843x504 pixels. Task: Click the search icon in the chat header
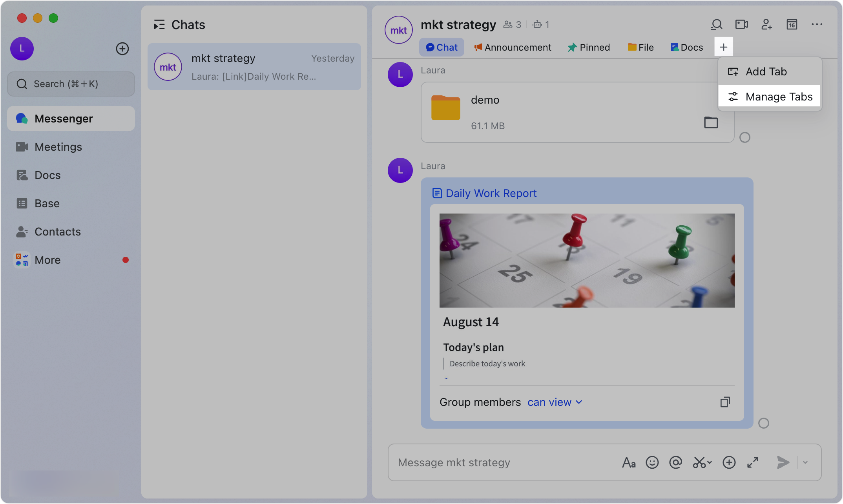[716, 24]
